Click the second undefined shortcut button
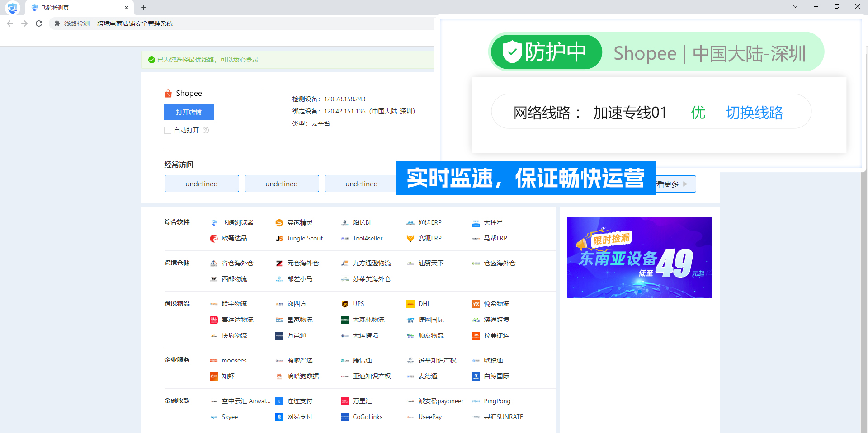Image resolution: width=868 pixels, height=433 pixels. coord(282,184)
